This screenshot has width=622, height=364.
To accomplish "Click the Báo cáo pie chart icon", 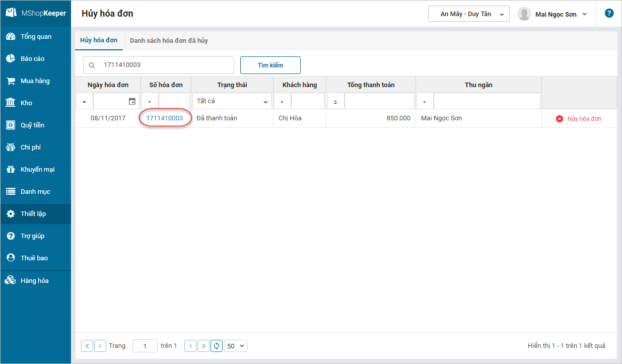I will [10, 59].
